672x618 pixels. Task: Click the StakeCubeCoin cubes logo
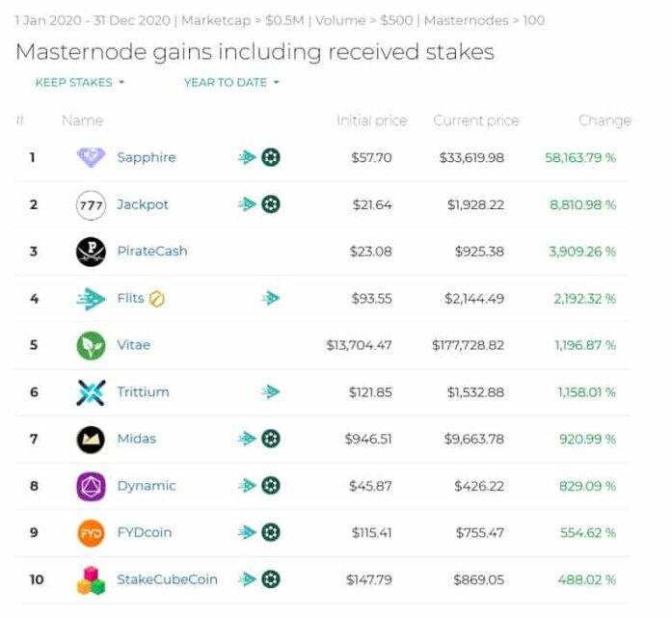(91, 580)
